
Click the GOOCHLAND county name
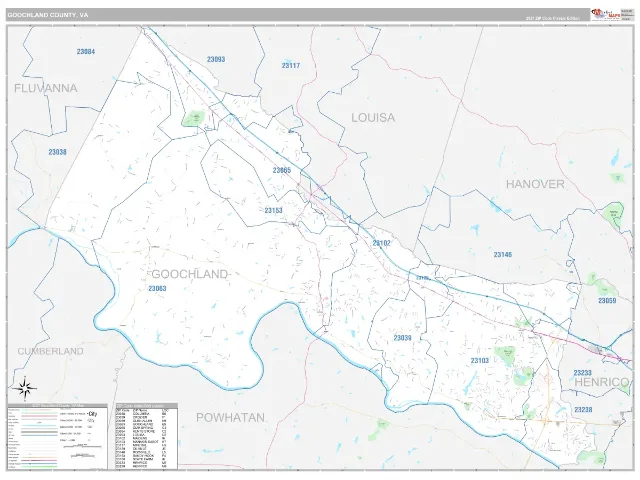[190, 274]
